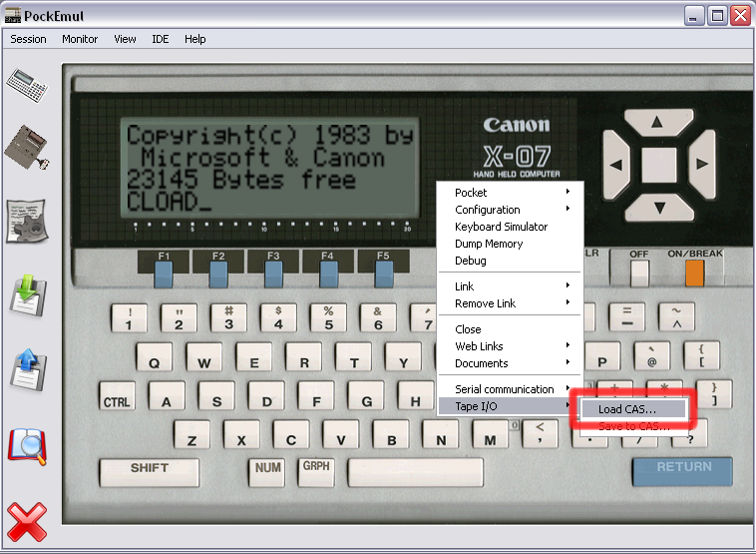Click the F3 function key
The height and width of the screenshot is (554, 756).
[273, 275]
